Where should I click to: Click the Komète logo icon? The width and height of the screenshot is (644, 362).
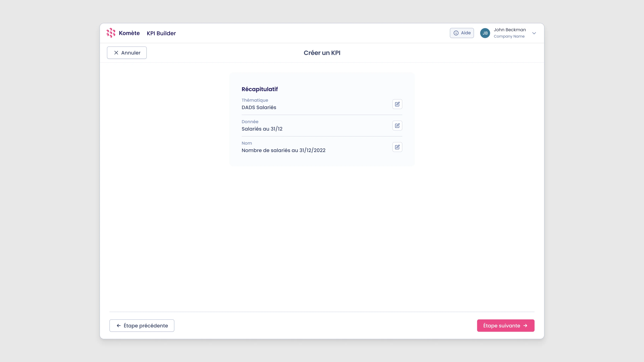[111, 33]
